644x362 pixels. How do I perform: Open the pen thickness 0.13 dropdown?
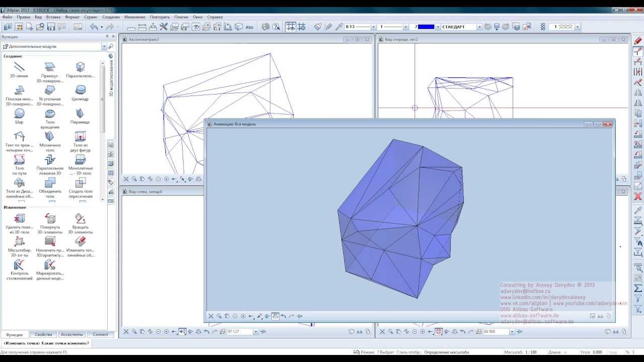click(373, 27)
